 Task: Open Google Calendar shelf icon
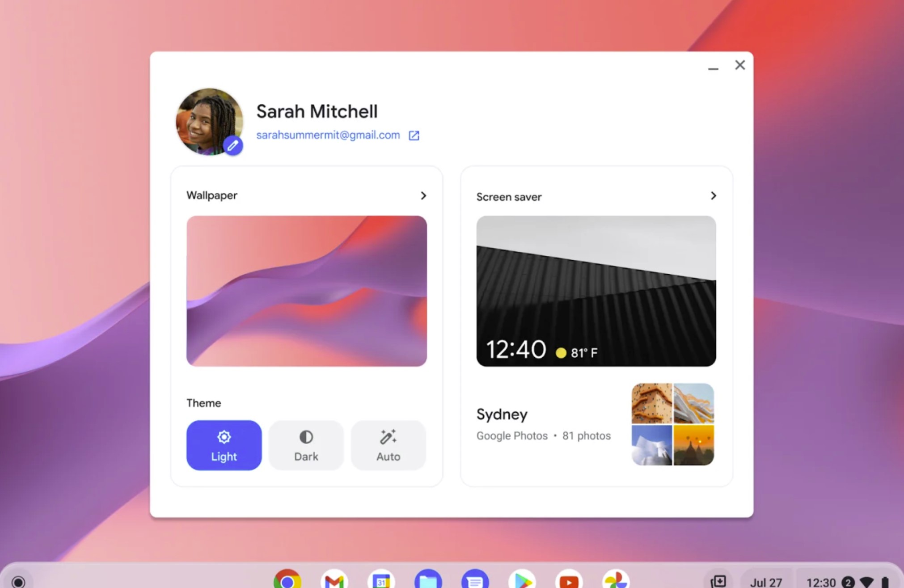pos(381,580)
